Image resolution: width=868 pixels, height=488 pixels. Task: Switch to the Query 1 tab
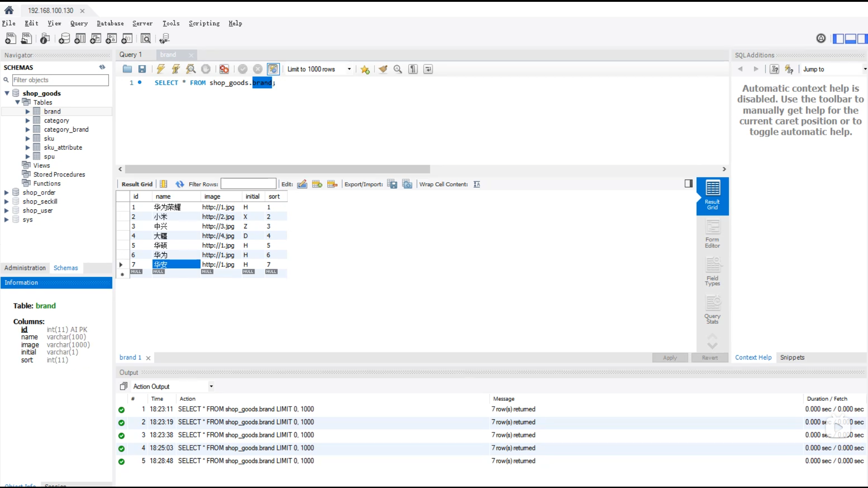[x=131, y=55]
